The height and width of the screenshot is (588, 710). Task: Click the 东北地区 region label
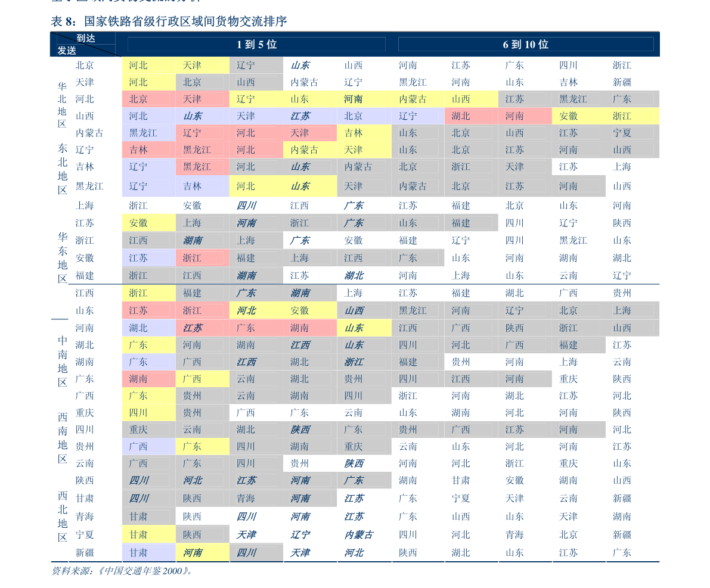(62, 169)
